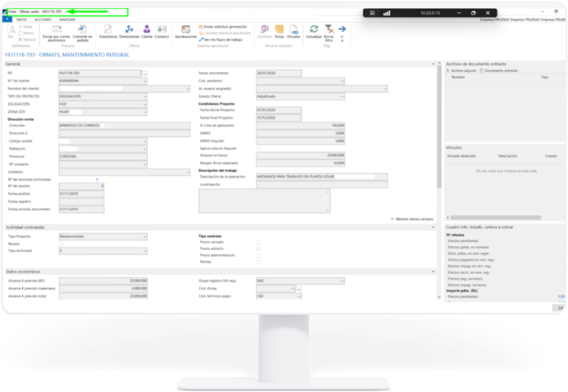The width and height of the screenshot is (568, 392).
Task: Toggle Aplica cota en Alquiler checkbox
Action: (x=258, y=149)
